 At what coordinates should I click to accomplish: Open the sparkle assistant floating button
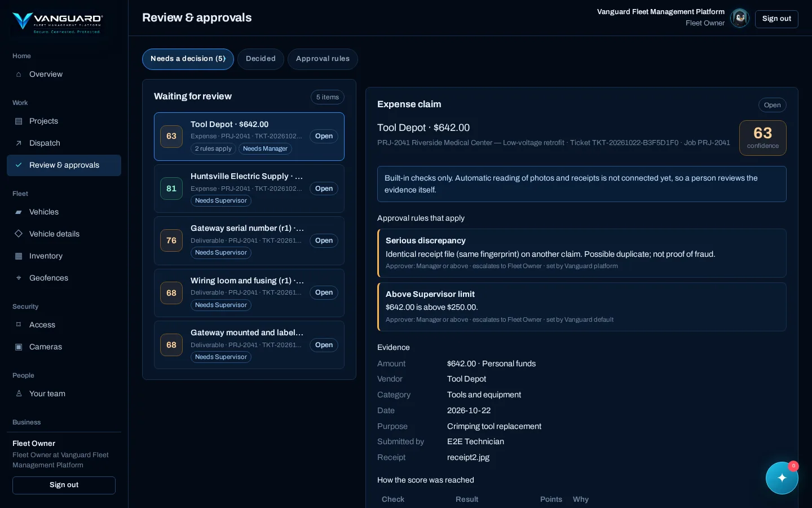(782, 478)
